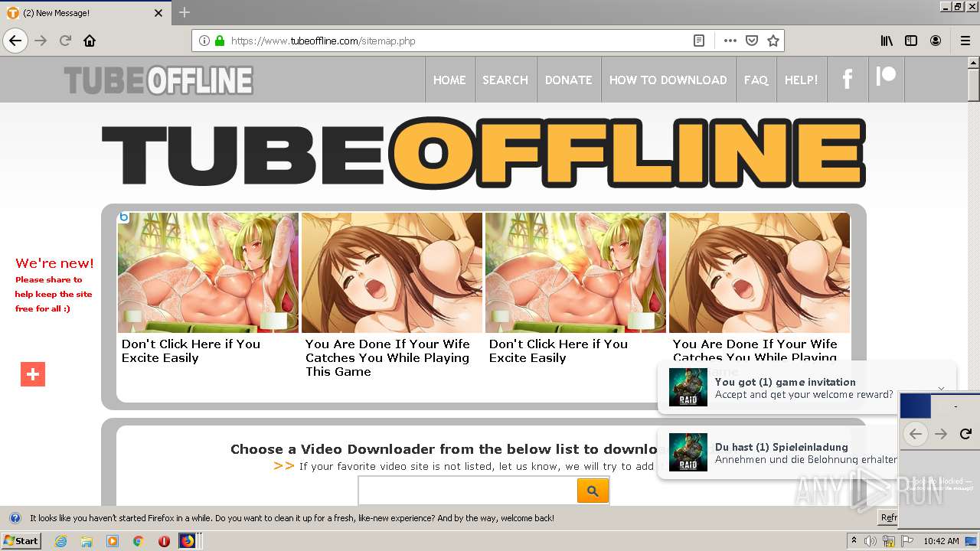Toggle the Firefox sidebar icon

point(911,41)
